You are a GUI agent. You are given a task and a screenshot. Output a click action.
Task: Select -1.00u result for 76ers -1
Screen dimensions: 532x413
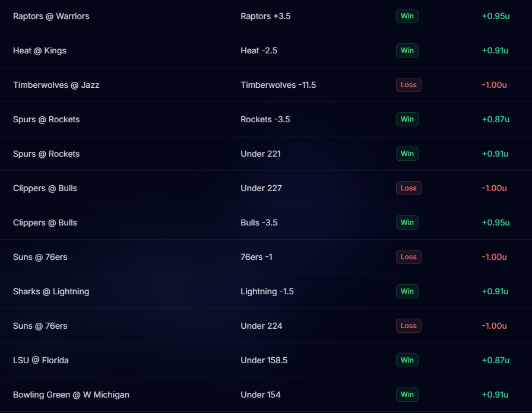(x=495, y=257)
